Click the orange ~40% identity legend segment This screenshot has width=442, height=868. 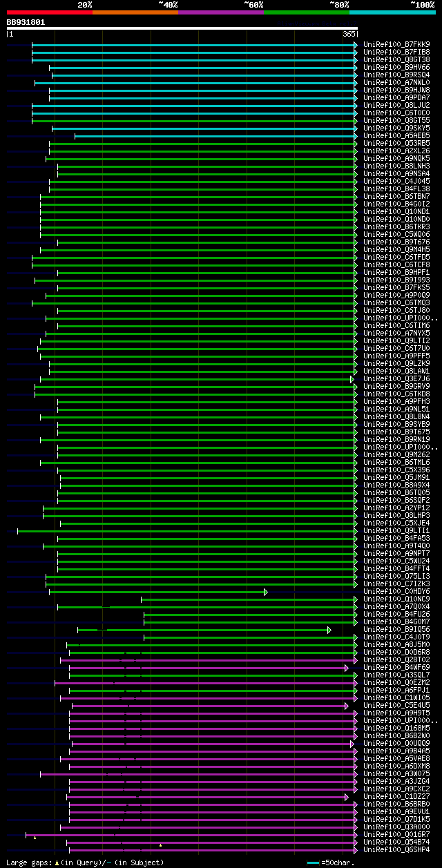135,12
